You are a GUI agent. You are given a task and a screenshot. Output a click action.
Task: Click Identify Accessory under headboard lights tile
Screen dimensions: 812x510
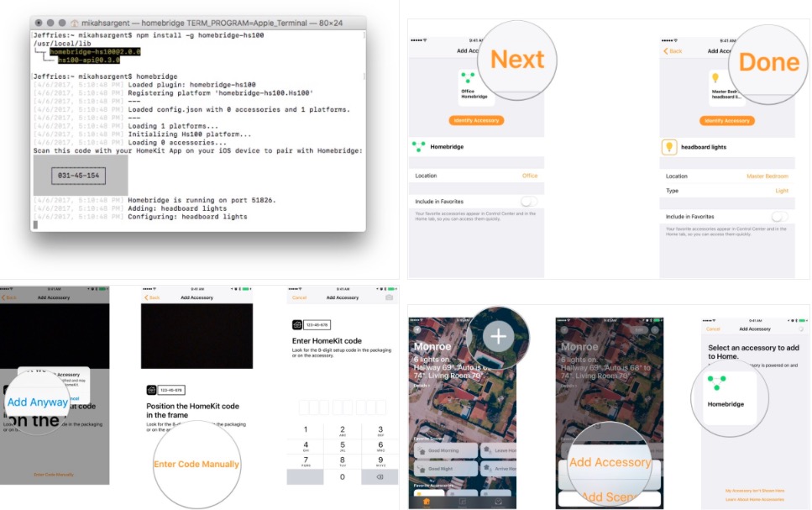[727, 120]
